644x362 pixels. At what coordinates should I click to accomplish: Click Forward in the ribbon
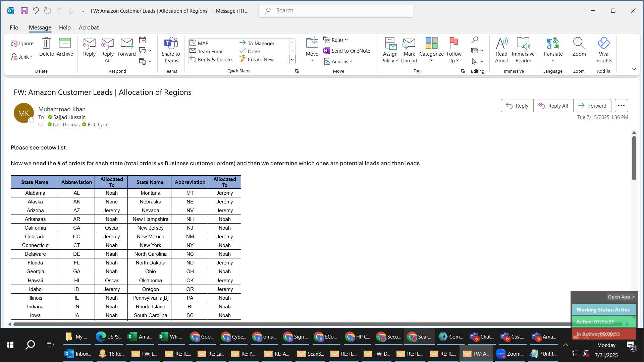pos(126,47)
